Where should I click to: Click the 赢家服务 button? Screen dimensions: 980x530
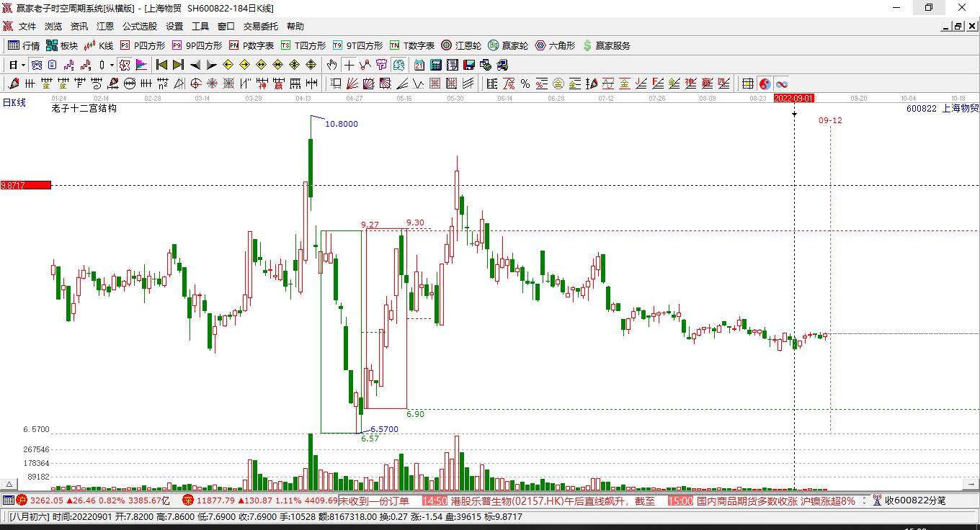point(606,45)
